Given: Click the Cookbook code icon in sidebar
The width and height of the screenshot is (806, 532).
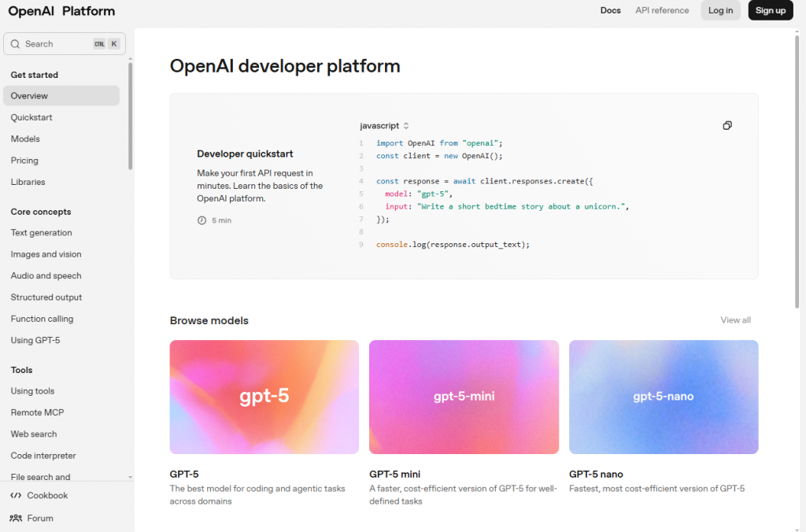Looking at the screenshot, I should click(x=16, y=496).
